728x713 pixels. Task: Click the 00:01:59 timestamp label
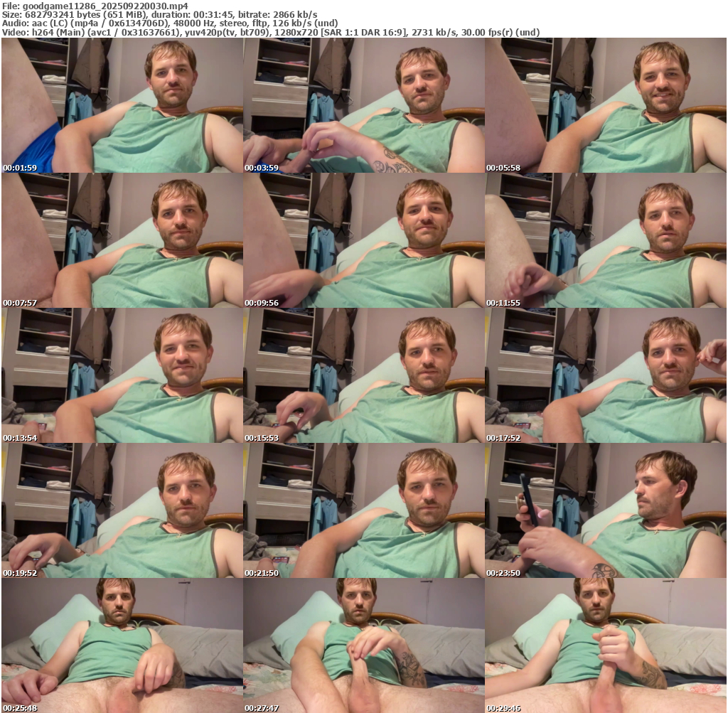click(x=20, y=168)
